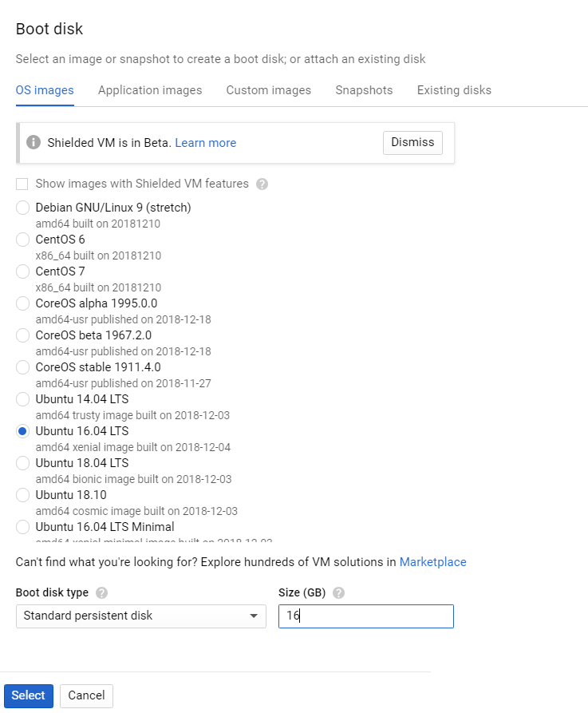The width and height of the screenshot is (588, 713).
Task: Click the selected Ubuntu 16.04 LTS radio
Action: [22, 431]
